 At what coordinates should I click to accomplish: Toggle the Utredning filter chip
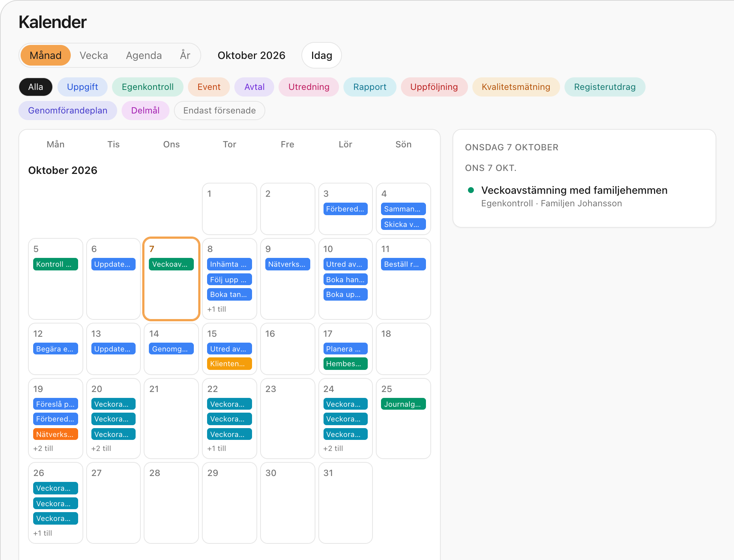pos(309,87)
